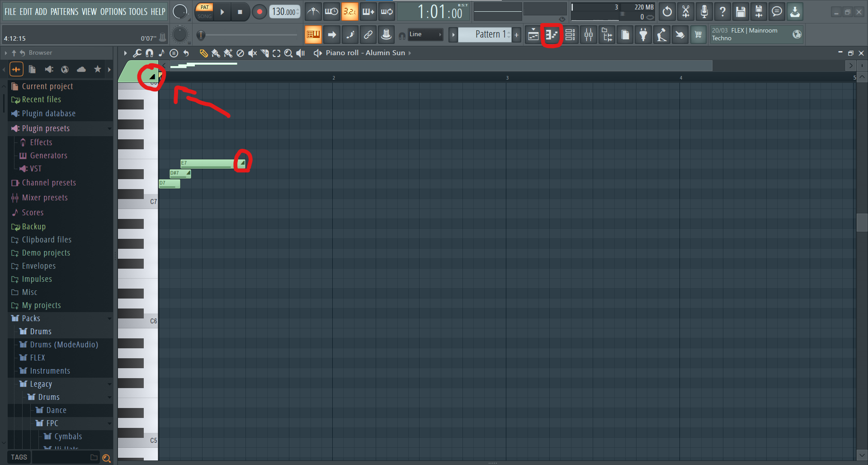Click the save project floppy icon
The height and width of the screenshot is (465, 868).
point(741,12)
